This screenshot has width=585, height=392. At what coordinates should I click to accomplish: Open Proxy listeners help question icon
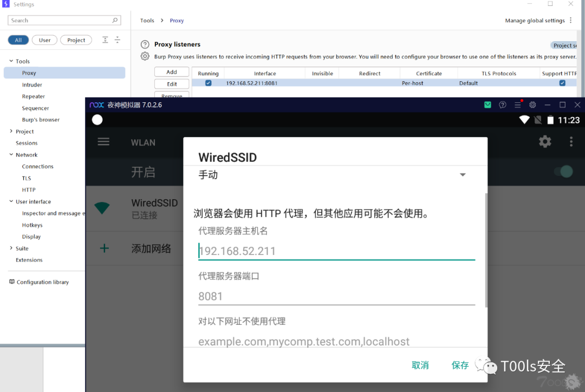pyautogui.click(x=145, y=44)
